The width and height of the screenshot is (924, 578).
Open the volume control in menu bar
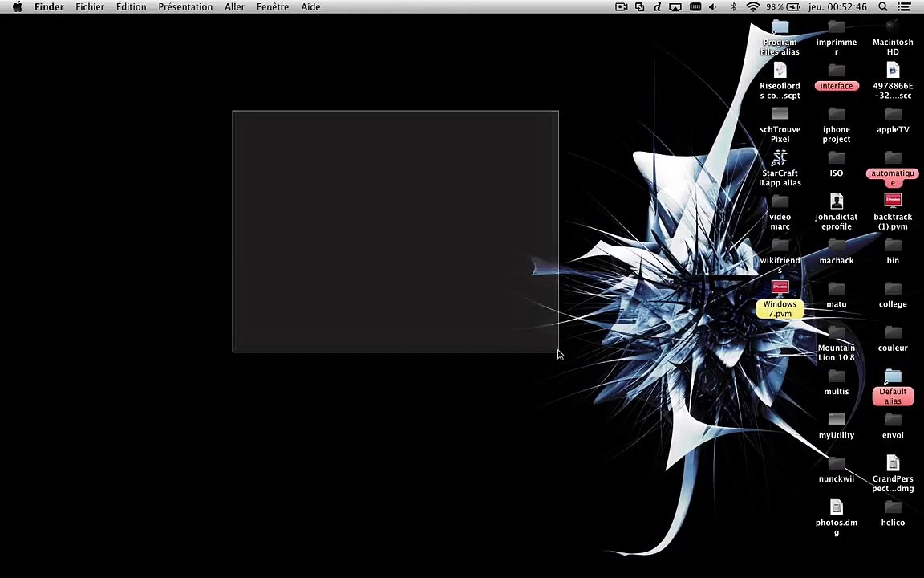pyautogui.click(x=713, y=7)
